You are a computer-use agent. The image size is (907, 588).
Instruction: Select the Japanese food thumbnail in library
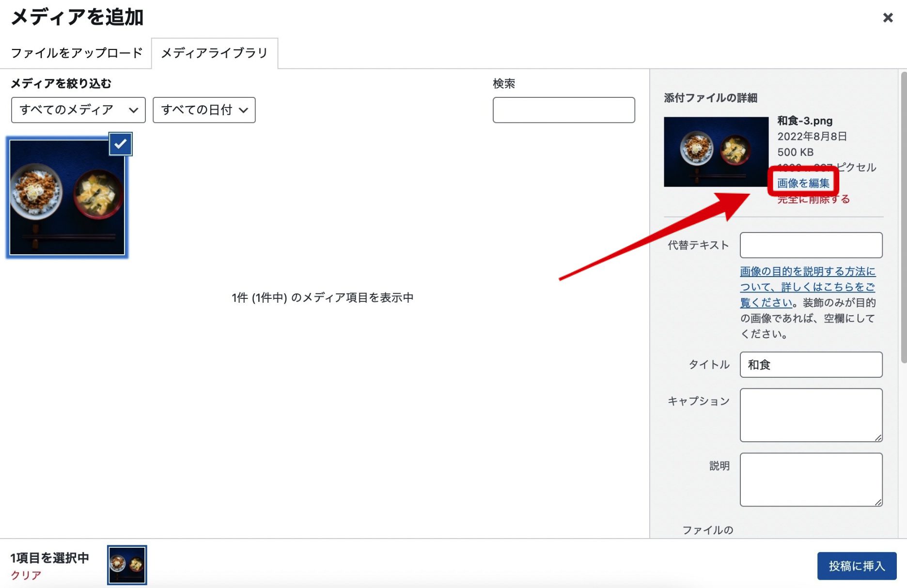pyautogui.click(x=67, y=197)
